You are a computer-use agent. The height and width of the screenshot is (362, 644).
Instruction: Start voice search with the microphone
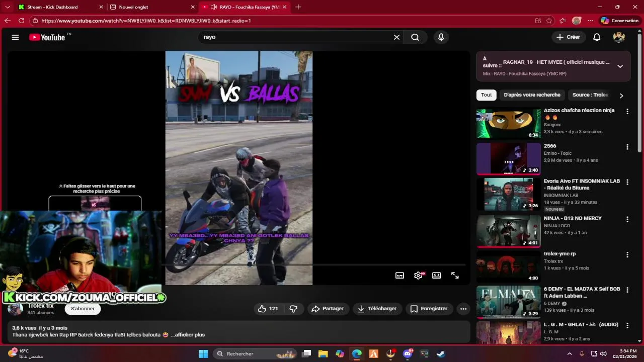pos(441,37)
